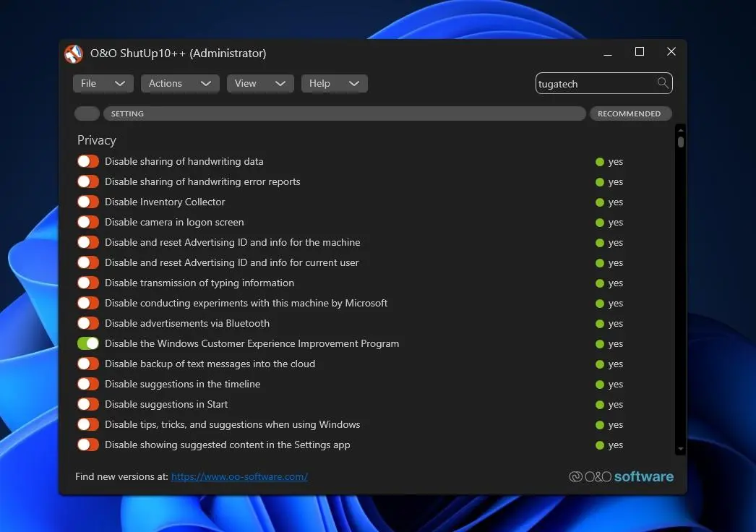Toggle Disable transmission of typing information
Viewport: 756px width, 532px height.
coord(87,283)
